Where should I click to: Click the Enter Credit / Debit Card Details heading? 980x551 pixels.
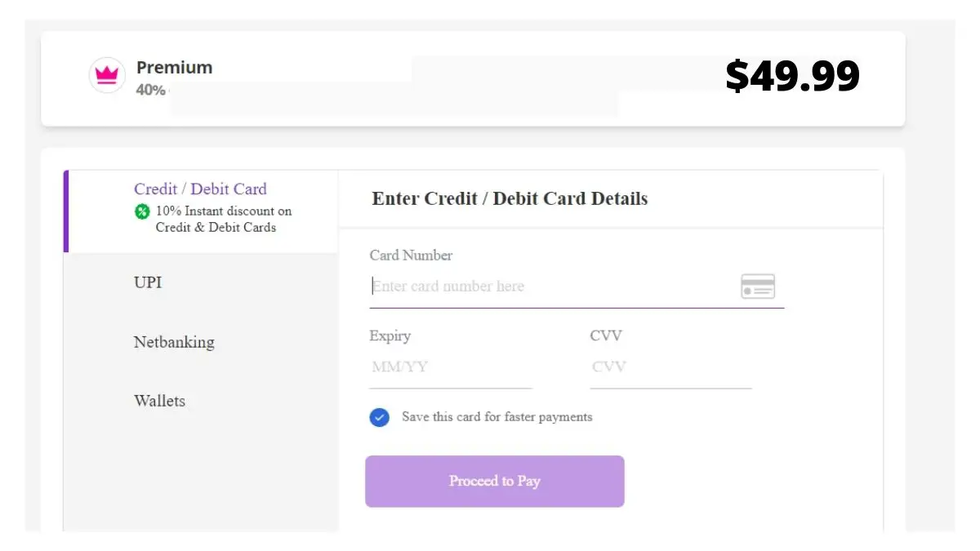tap(510, 198)
